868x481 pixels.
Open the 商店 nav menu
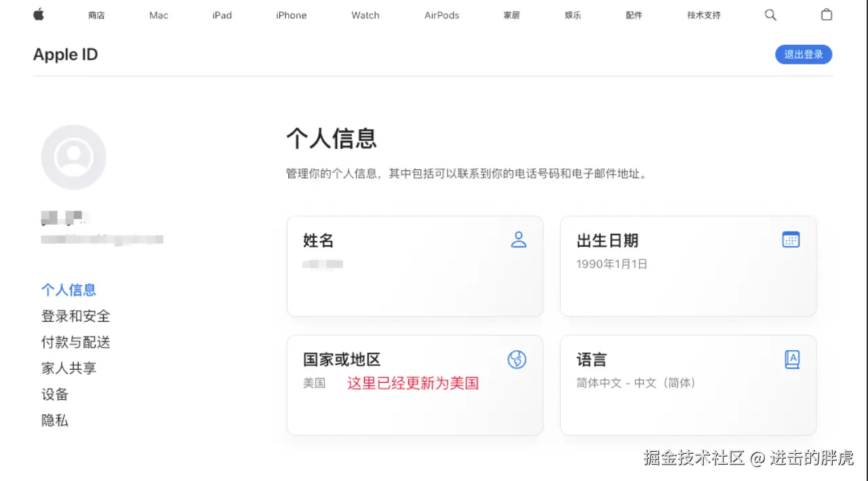pyautogui.click(x=96, y=15)
